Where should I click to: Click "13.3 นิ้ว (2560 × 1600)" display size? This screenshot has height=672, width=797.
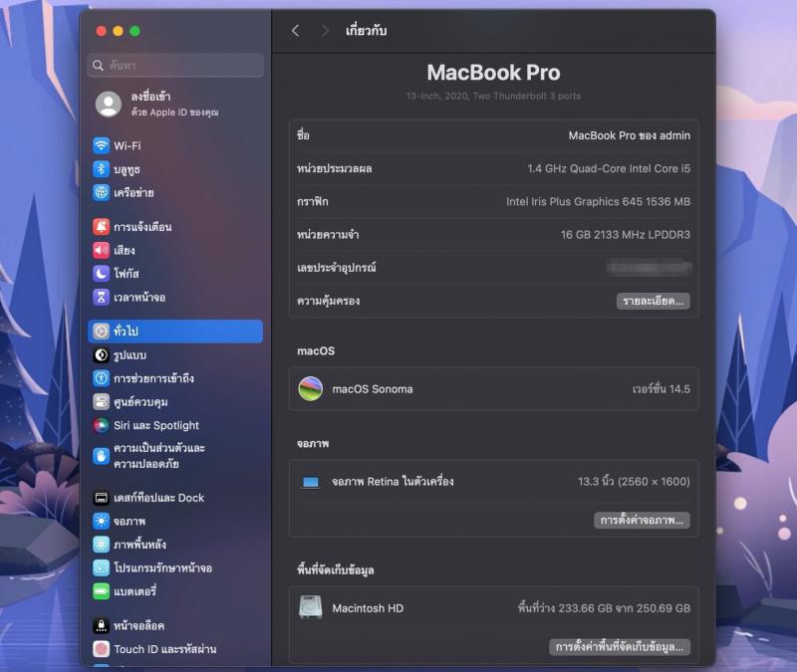point(634,482)
